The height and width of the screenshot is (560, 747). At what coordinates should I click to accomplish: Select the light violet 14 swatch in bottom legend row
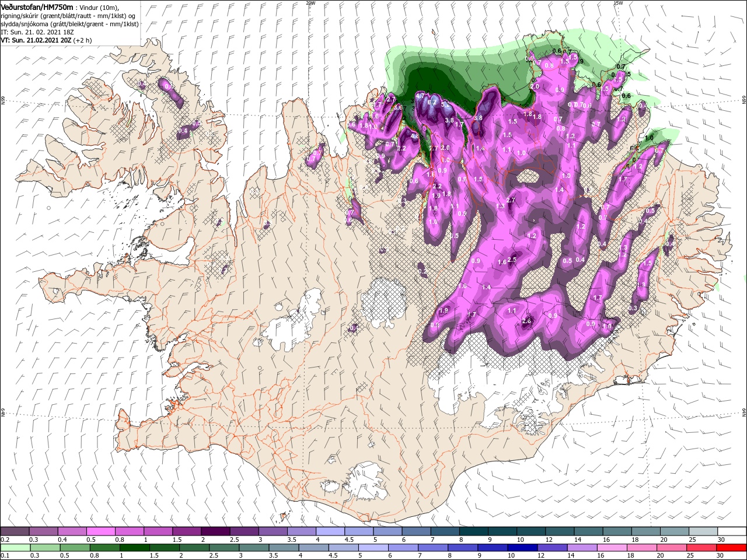[581, 548]
